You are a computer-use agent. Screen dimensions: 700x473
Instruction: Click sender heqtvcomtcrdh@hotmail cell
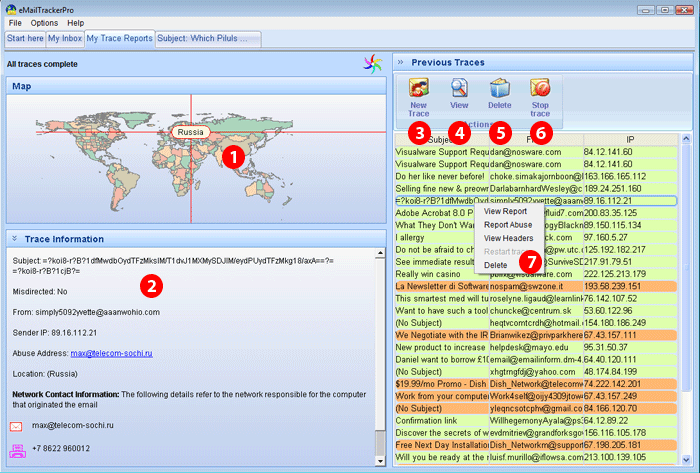[x=536, y=323]
